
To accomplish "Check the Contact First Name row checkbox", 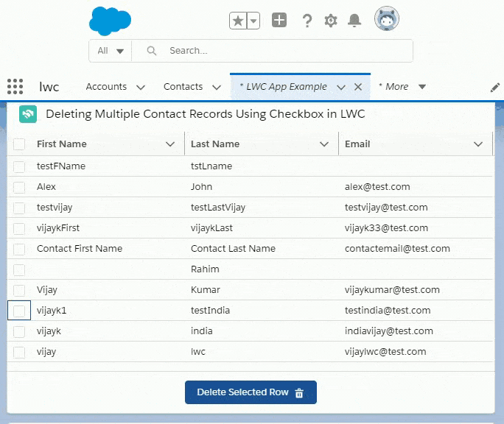I will pos(19,249).
